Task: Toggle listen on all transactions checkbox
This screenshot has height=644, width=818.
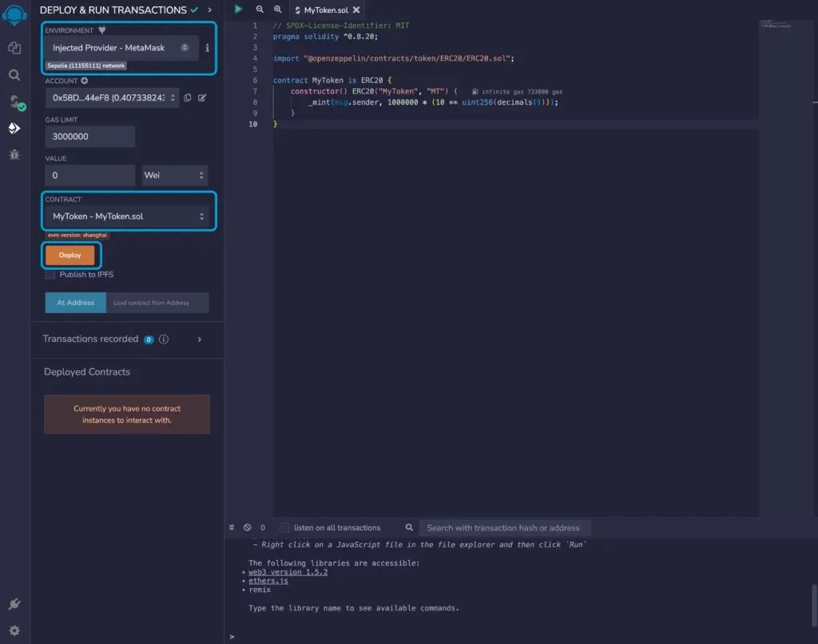Action: point(284,527)
